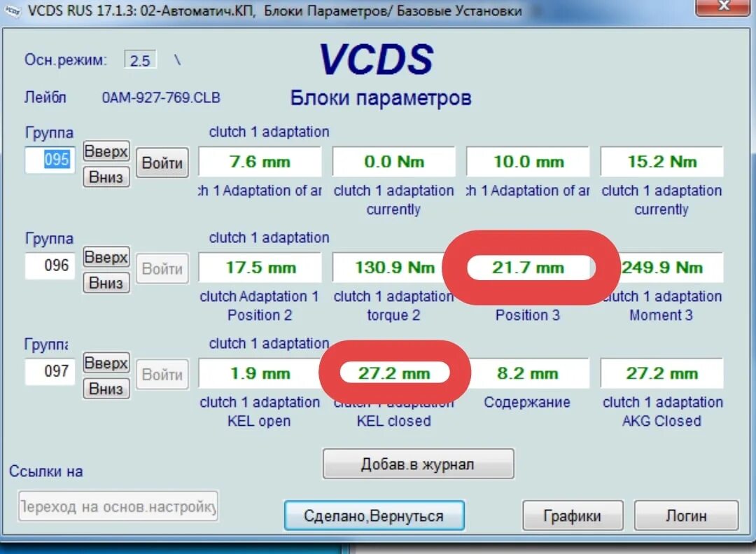756x554 pixels.
Task: Click the 'Ссылки на' label
Action: tap(45, 471)
